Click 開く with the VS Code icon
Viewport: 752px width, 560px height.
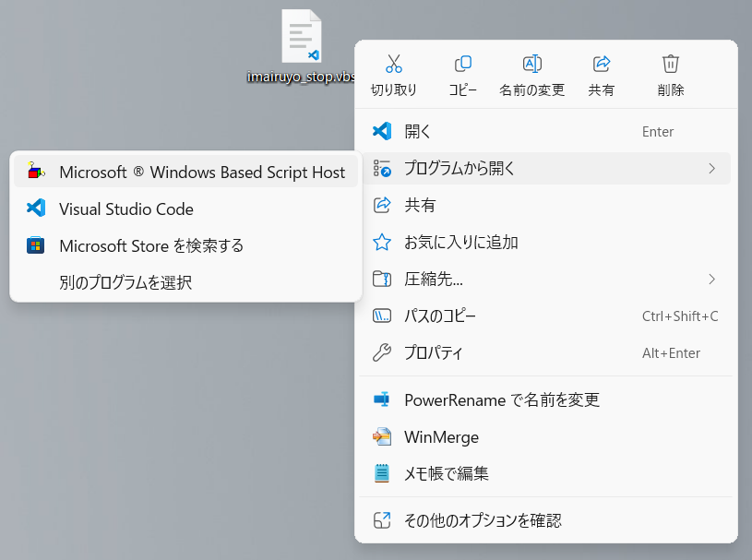click(x=546, y=131)
